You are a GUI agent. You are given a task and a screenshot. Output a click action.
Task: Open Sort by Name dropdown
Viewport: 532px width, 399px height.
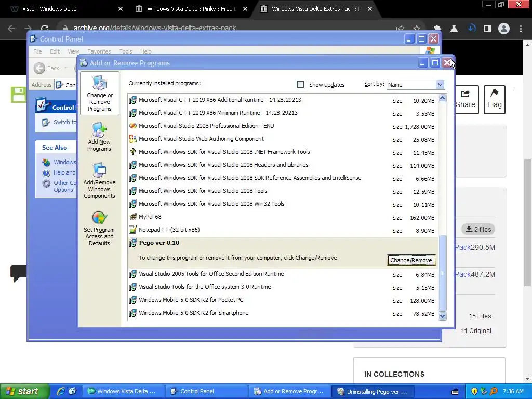click(416, 85)
